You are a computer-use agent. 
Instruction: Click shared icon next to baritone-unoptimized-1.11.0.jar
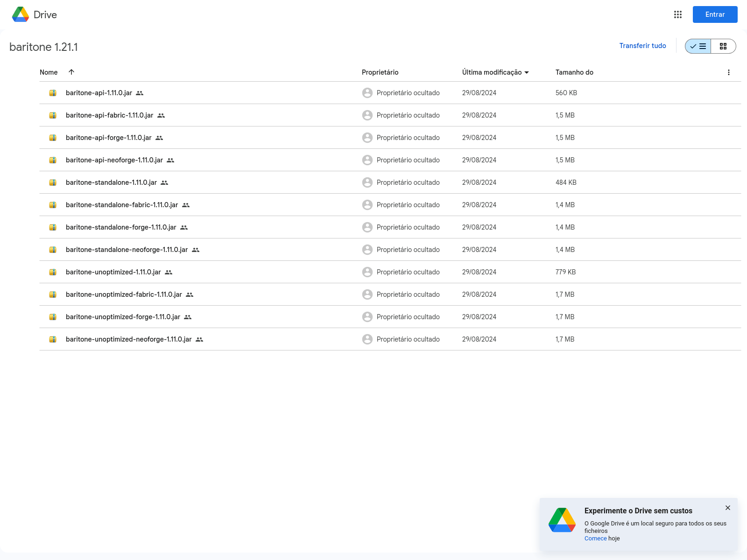[169, 273]
